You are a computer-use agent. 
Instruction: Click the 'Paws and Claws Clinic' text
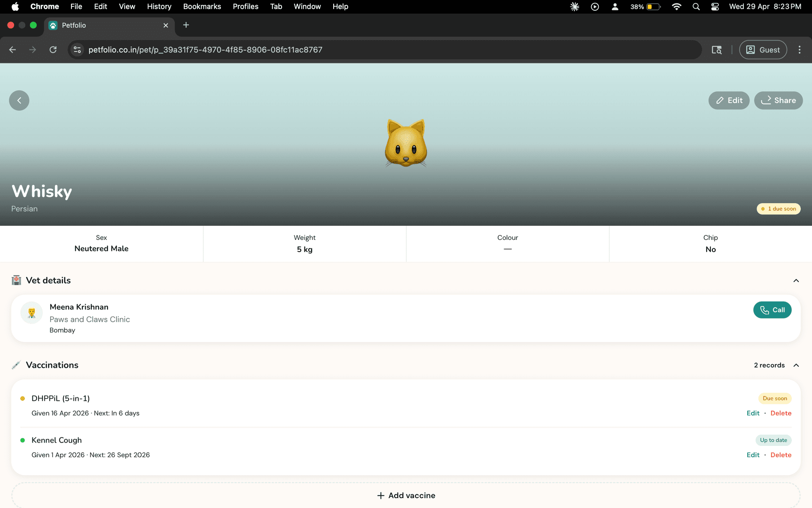click(90, 319)
